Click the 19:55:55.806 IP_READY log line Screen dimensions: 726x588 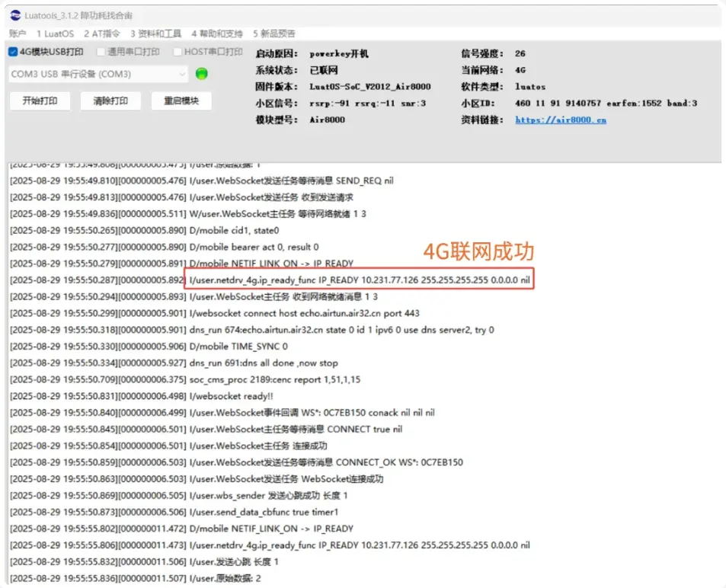point(270,546)
